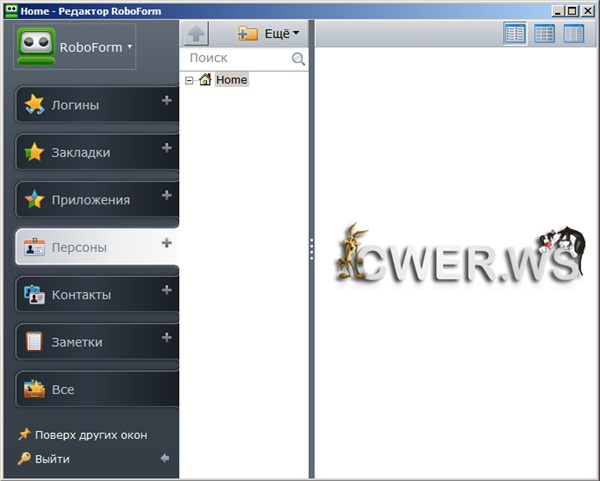Toggle Поверх других окон pin option

(x=90, y=435)
